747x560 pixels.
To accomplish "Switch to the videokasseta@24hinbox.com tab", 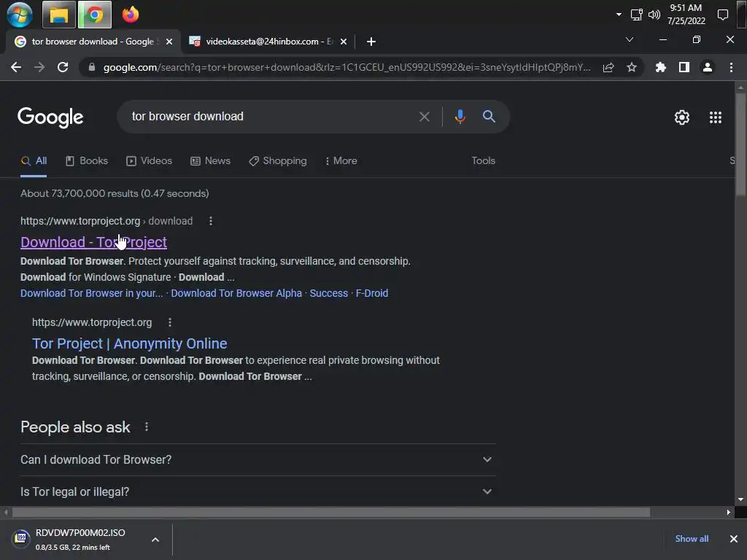I will [x=268, y=42].
